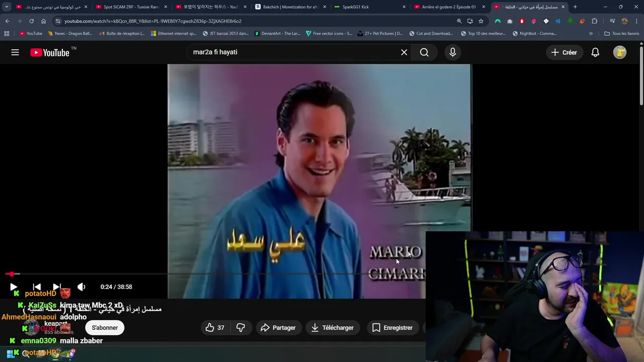
Task: Open the Chrome apps grid shortcut
Action: tap(7, 34)
